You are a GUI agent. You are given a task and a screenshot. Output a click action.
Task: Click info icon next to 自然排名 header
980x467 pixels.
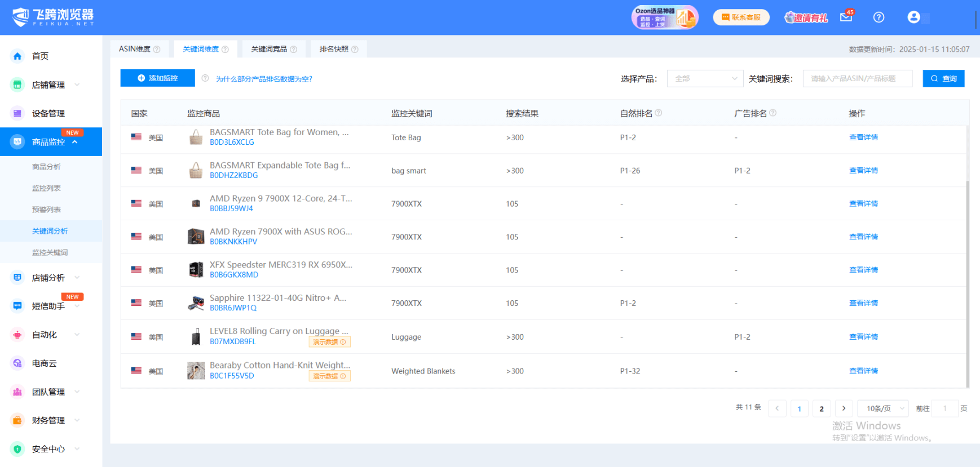pos(659,113)
